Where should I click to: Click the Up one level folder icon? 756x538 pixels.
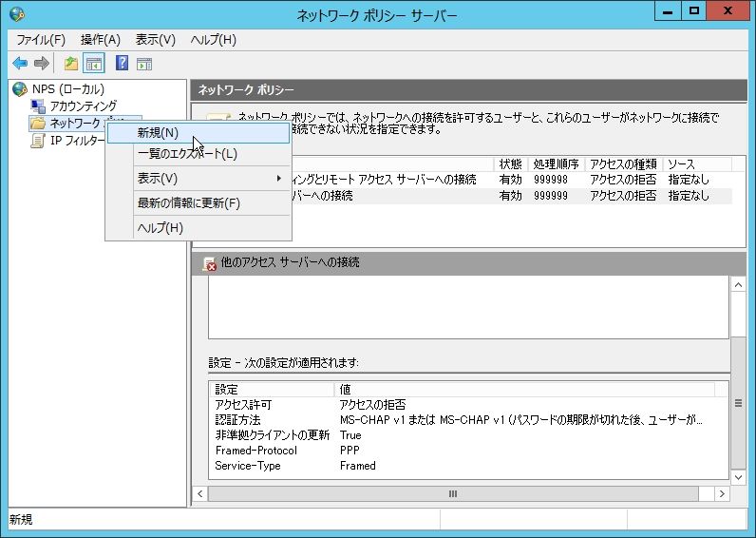(x=71, y=63)
